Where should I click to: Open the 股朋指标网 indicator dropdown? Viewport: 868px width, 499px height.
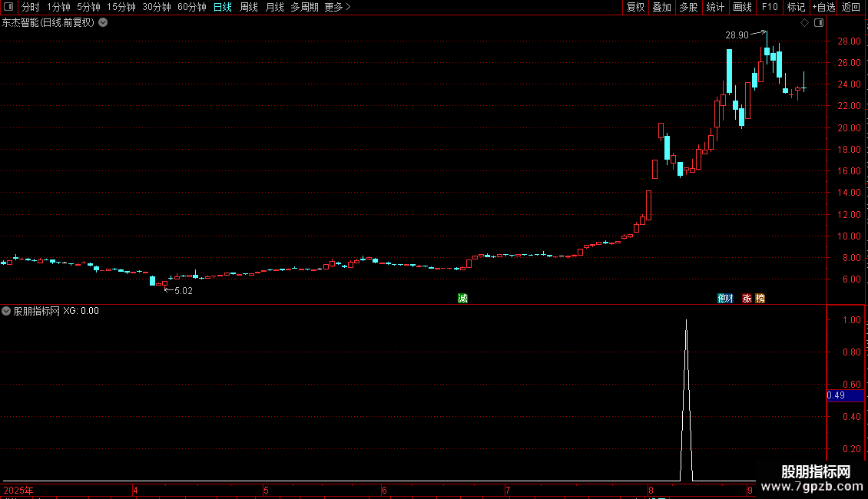pos(6,311)
